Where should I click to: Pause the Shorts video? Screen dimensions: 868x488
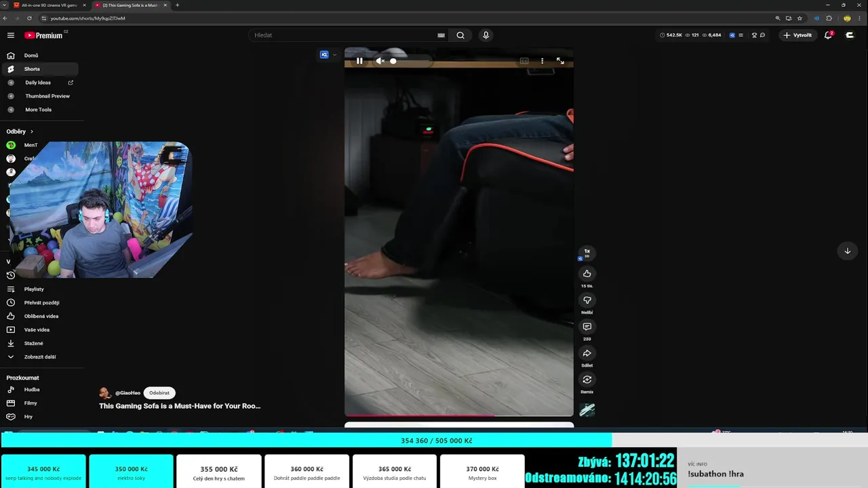tap(359, 61)
